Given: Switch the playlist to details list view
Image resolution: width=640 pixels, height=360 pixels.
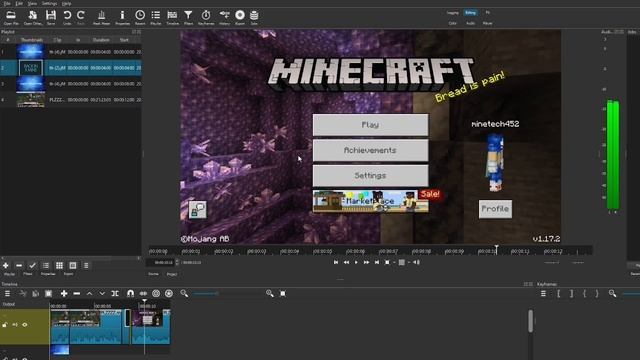Looking at the screenshot, I should pyautogui.click(x=46, y=266).
